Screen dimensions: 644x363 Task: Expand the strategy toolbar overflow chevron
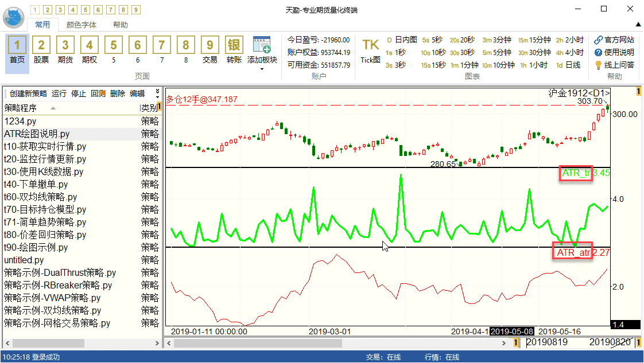click(158, 93)
